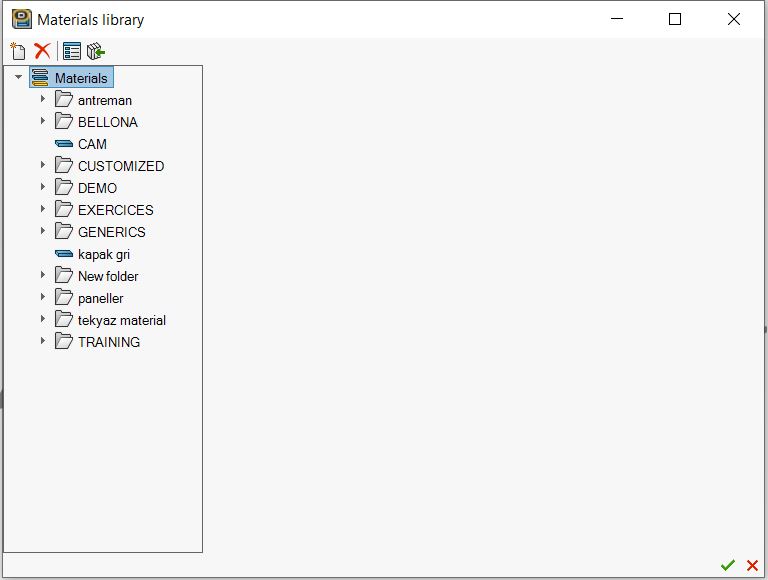This screenshot has height=580, width=768.
Task: Minimize the Materials library window
Action: pyautogui.click(x=617, y=19)
